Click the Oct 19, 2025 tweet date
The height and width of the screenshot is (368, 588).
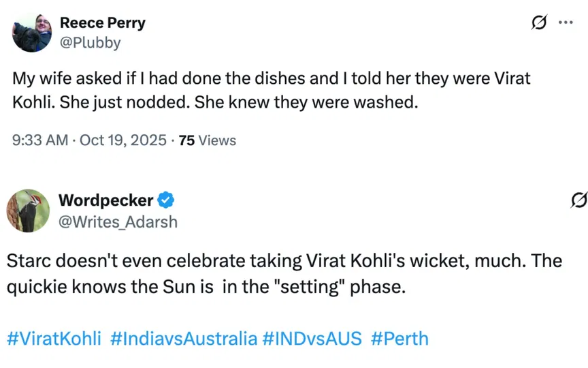(123, 140)
